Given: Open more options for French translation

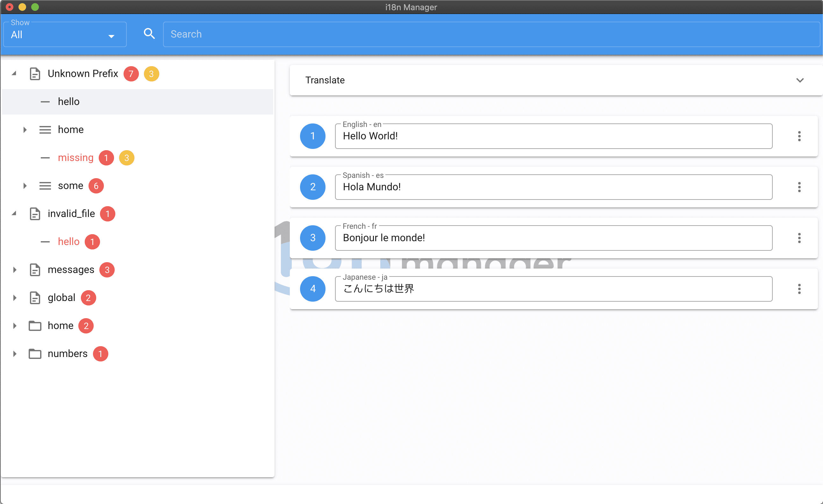Looking at the screenshot, I should [799, 238].
